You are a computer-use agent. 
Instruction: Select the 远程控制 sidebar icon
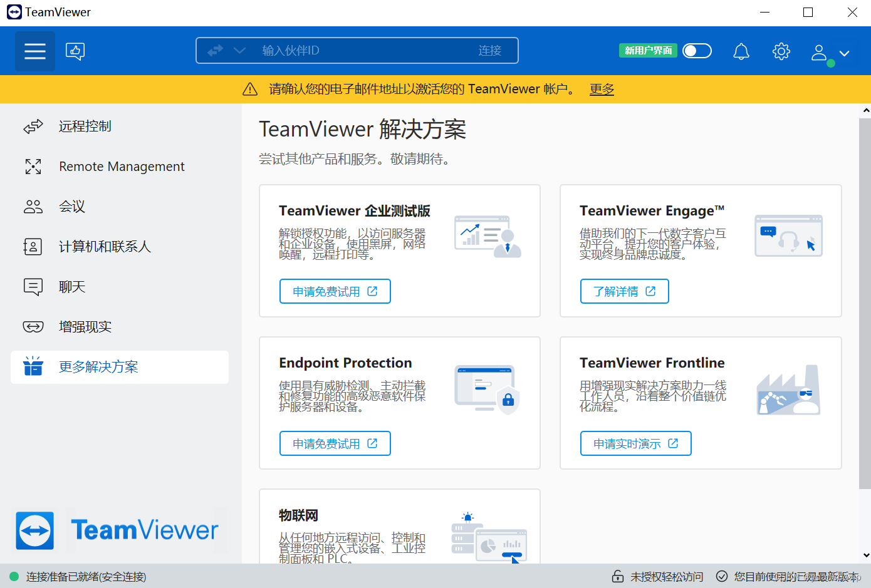(33, 126)
